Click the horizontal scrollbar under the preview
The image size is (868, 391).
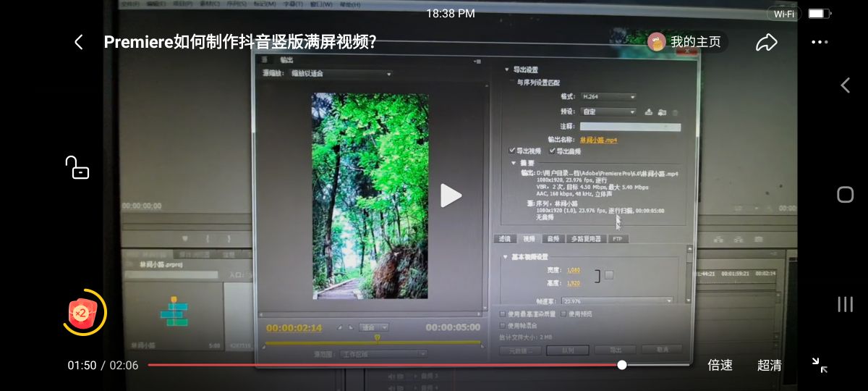click(370, 314)
